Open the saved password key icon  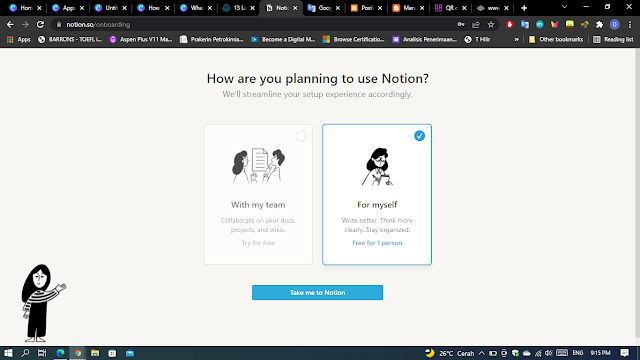coord(461,24)
